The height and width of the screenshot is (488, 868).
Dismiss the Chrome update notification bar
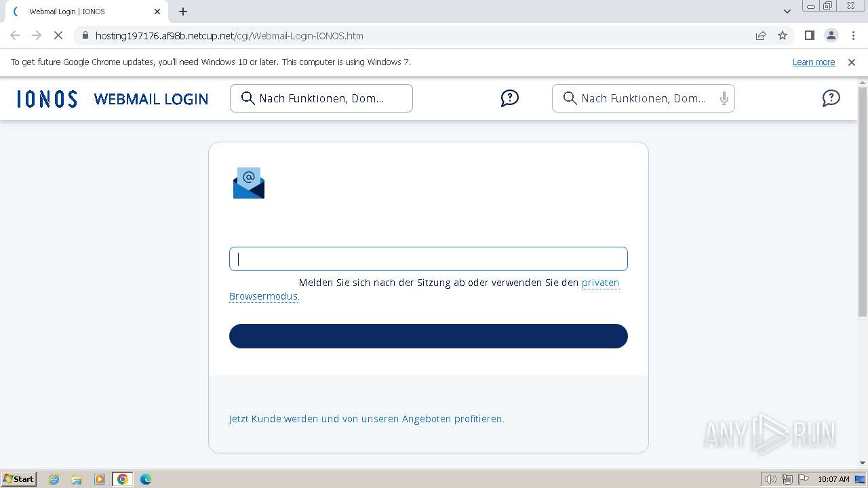click(852, 62)
